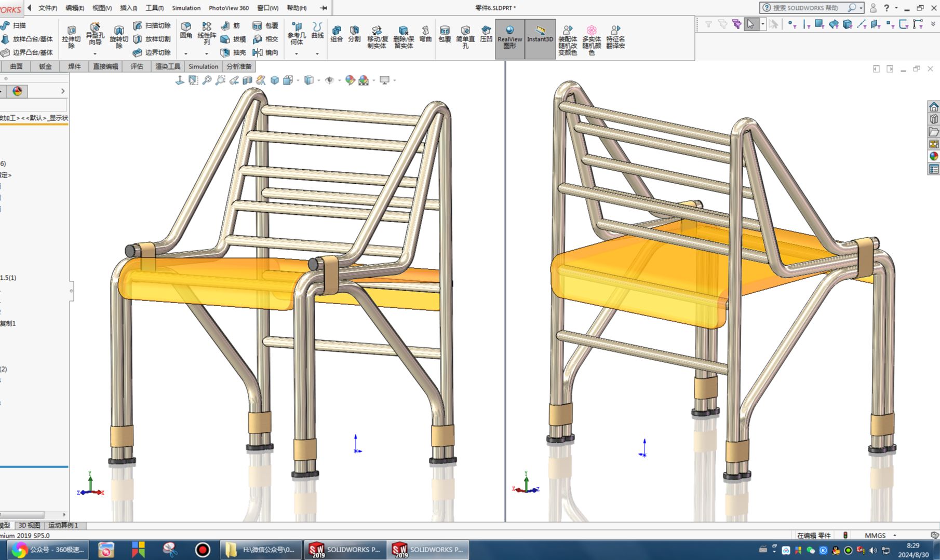Switch to the 钣金 sheet metal tab
The image size is (940, 560).
[x=45, y=66]
